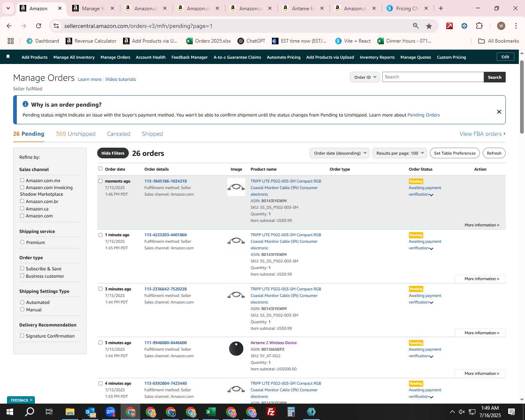Check the Amazon.com sales channel filter
Image resolution: width=525 pixels, height=420 pixels.
(x=22, y=215)
